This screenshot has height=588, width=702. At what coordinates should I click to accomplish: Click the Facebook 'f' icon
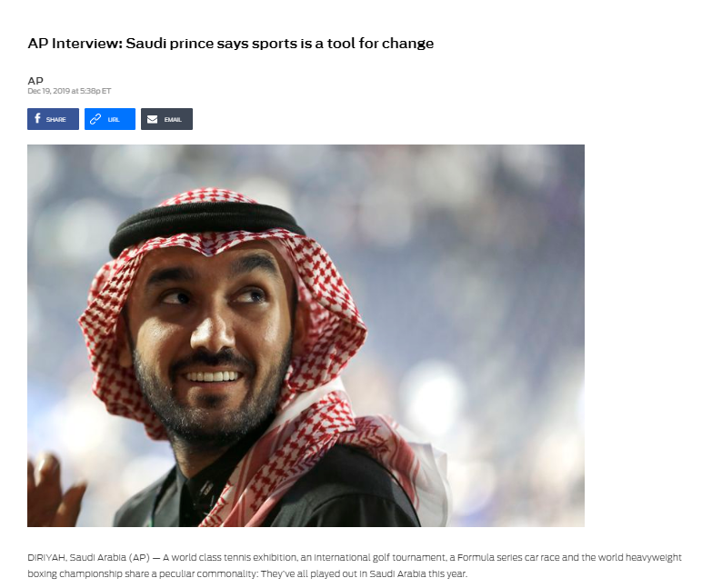37,118
